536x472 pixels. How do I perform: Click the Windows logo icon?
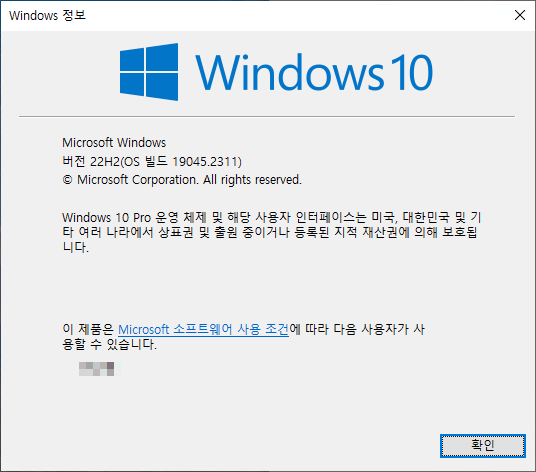pos(149,72)
